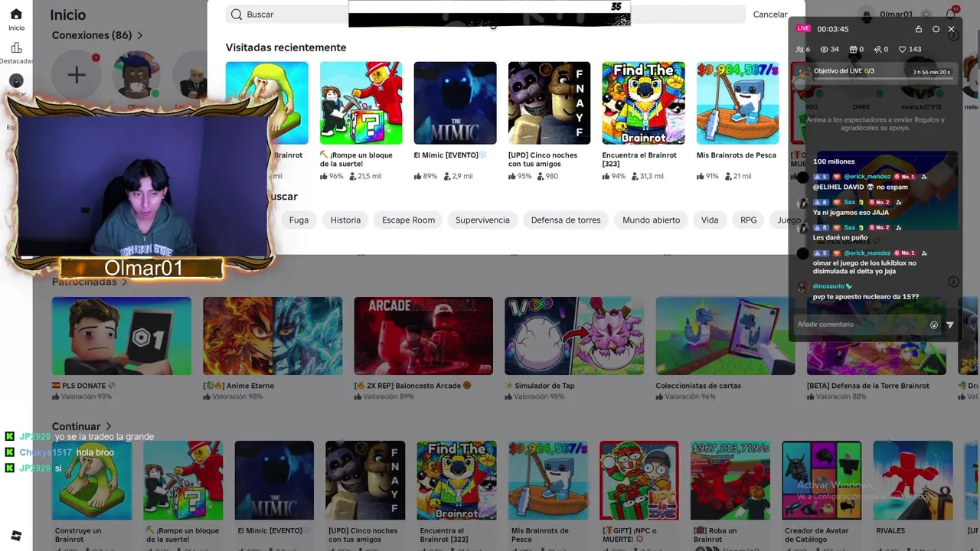Expand Continuar section chevron
Viewport: 980px width, 551px height.
click(x=109, y=426)
